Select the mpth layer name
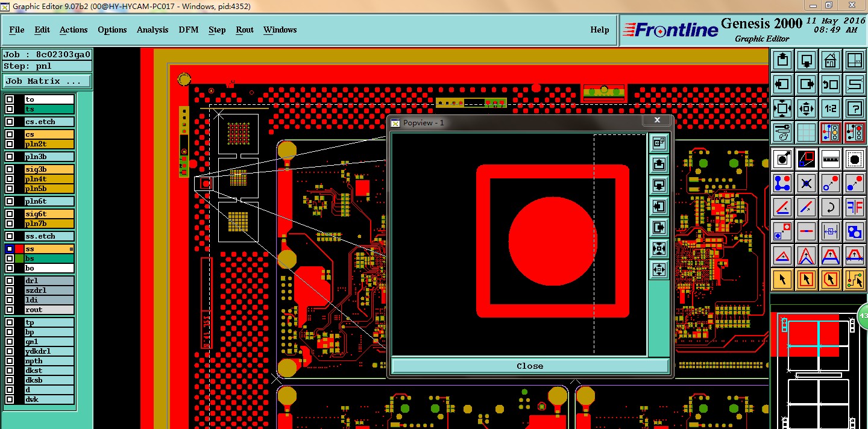Viewport: 868px width, 429px height. [x=49, y=361]
